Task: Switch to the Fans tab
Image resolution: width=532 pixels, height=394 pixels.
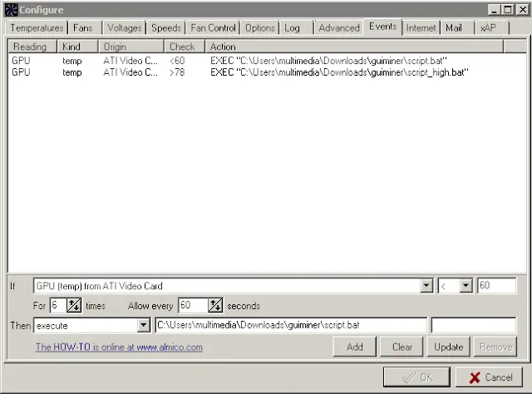Action: pos(83,27)
